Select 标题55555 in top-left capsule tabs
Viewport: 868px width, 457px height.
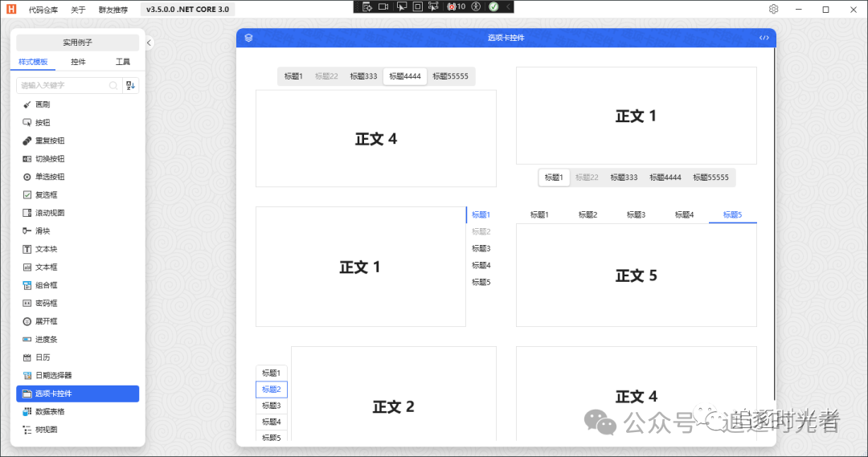pos(451,76)
